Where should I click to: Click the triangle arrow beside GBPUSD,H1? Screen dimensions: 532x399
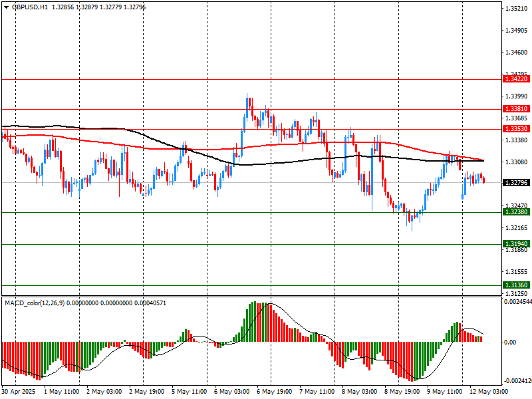6,7
